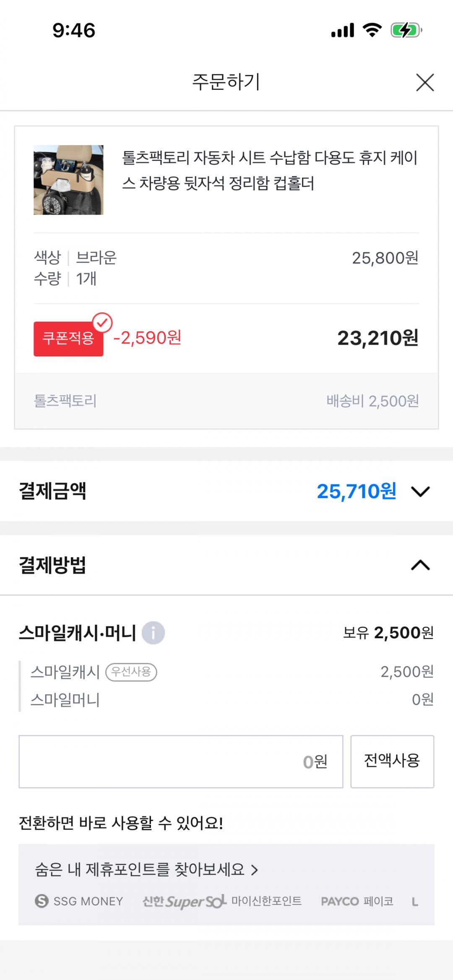Image resolution: width=453 pixels, height=980 pixels.
Task: Tap the 결제방법 section header
Action: coord(52,565)
